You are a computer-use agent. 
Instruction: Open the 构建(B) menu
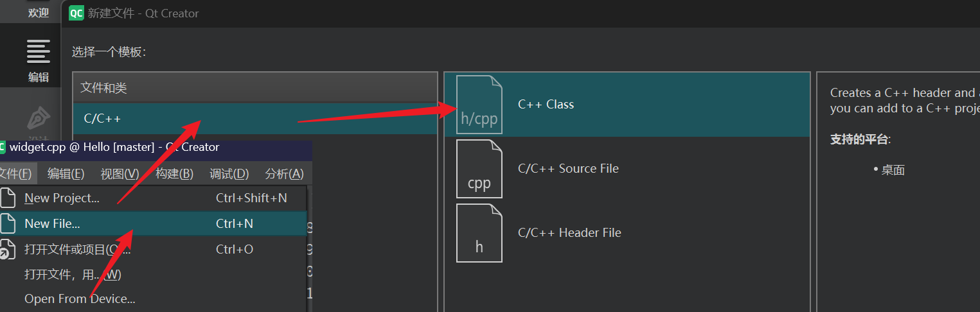tap(174, 173)
